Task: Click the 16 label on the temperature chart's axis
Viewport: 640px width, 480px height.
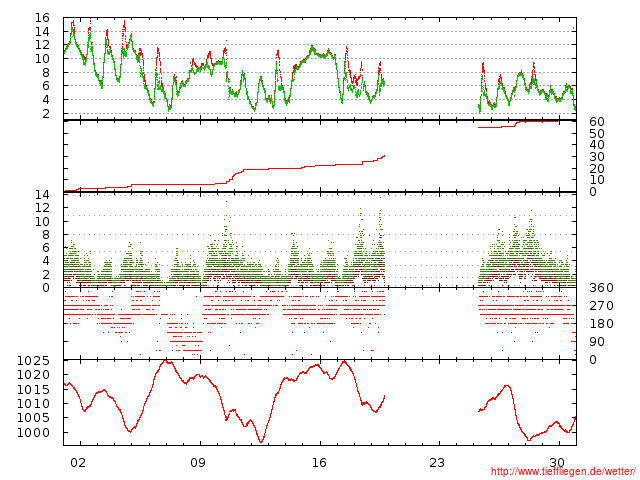Action: [42, 18]
